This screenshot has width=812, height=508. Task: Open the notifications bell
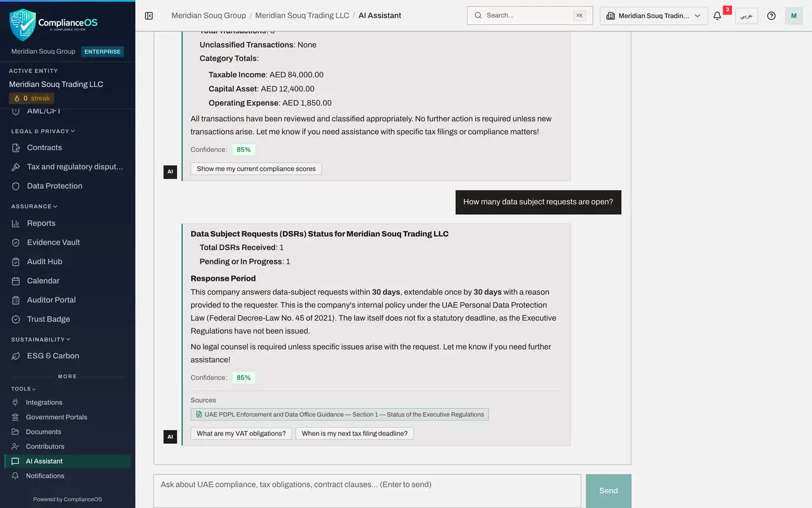click(717, 16)
